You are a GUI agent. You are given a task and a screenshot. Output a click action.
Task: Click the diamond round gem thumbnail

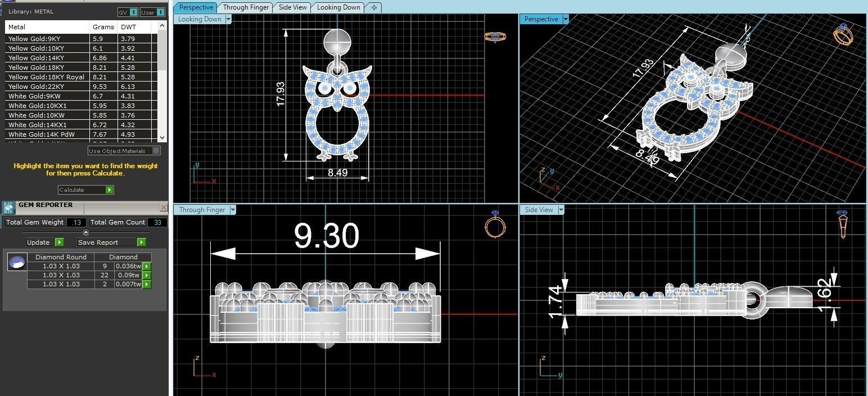click(x=17, y=262)
